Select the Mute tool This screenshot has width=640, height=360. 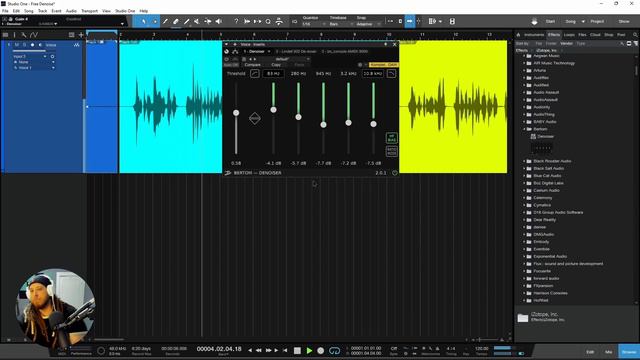(x=197, y=21)
